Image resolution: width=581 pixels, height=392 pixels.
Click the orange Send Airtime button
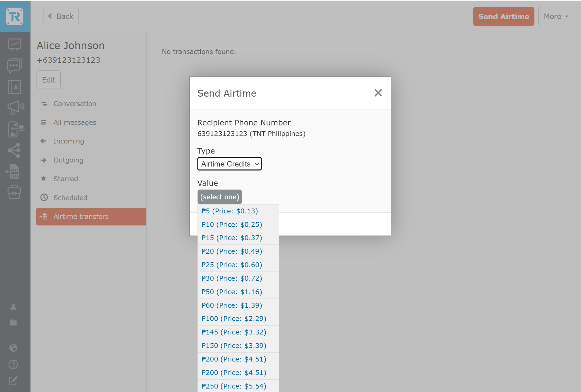coord(504,16)
